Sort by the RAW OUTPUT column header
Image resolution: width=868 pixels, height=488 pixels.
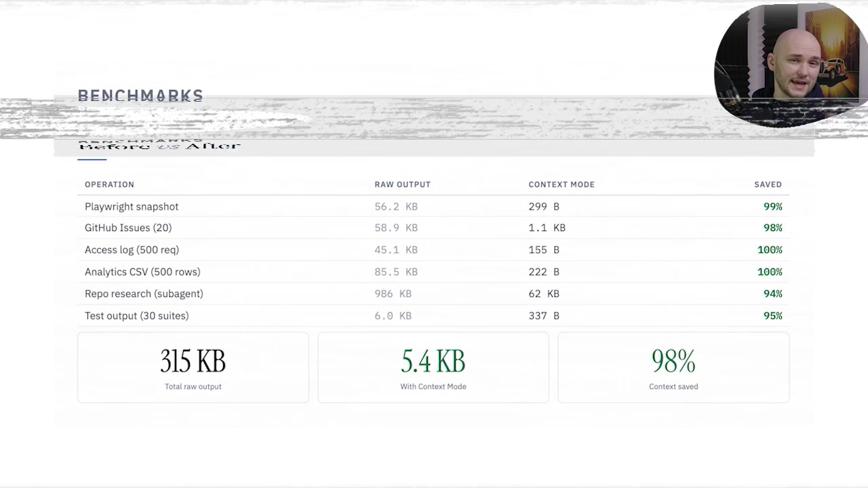(402, 184)
